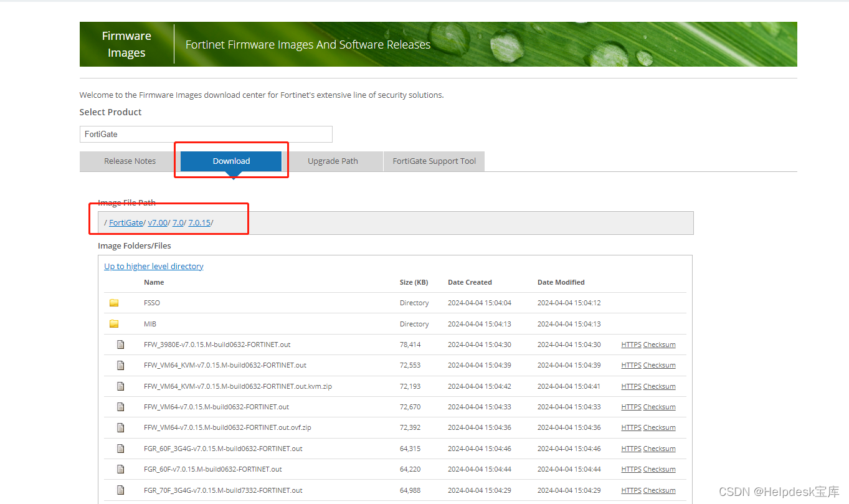Click file icon for FFW_3980E-v7.0.15.M-build0632-FORTINET.out
The image size is (849, 504).
click(121, 345)
